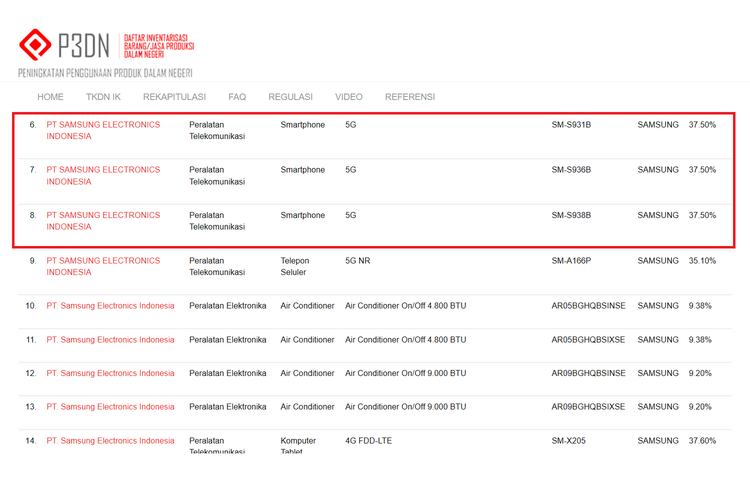The image size is (750, 500).
Task: Open company link in row 6
Action: [103, 131]
